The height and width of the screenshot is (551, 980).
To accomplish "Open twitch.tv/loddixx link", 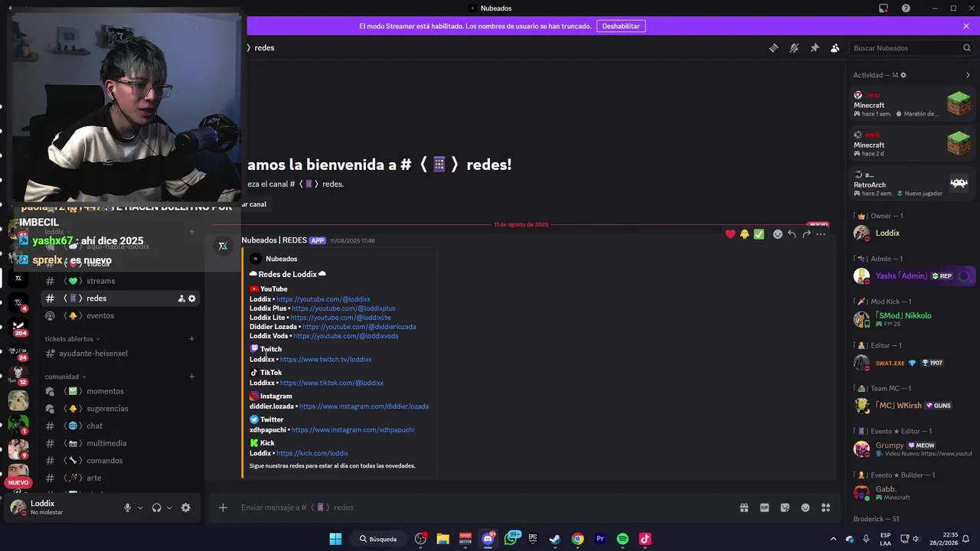I will click(325, 360).
